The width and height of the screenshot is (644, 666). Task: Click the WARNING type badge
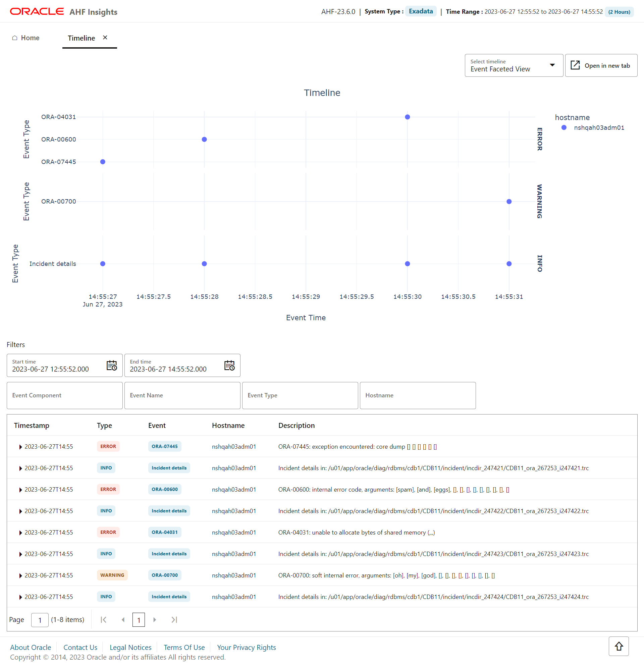pyautogui.click(x=112, y=575)
